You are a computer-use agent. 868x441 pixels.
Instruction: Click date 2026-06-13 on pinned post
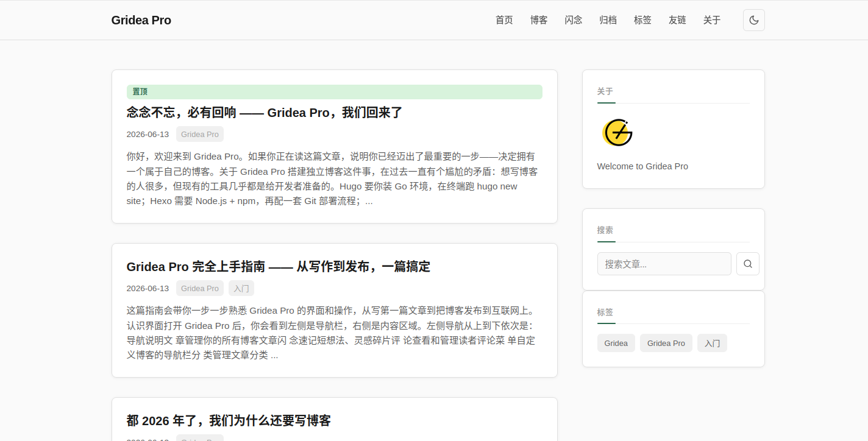(x=148, y=134)
